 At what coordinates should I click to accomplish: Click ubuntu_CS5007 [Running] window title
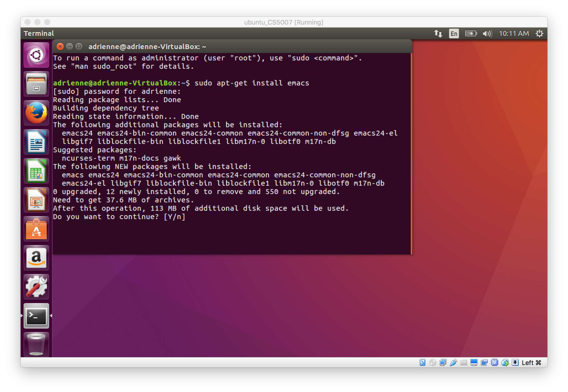[x=284, y=22]
